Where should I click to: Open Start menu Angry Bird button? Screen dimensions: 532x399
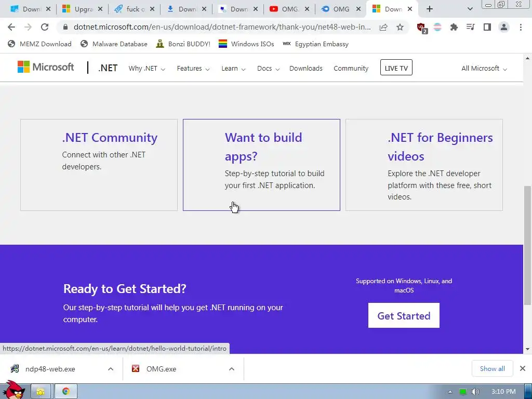[14, 390]
